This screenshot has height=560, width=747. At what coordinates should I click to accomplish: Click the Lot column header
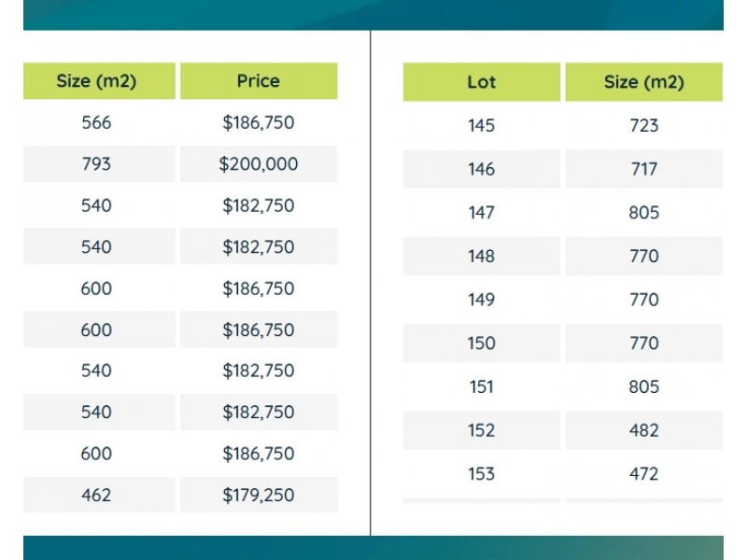point(482,82)
